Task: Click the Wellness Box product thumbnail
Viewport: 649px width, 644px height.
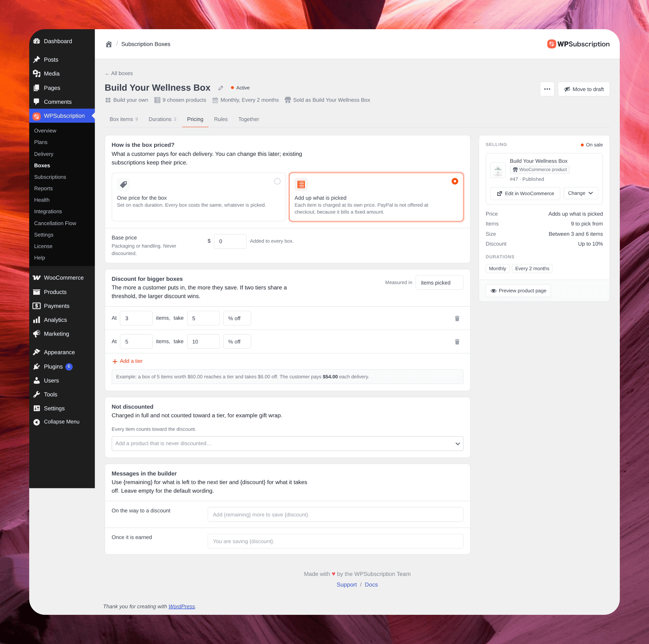Action: [x=498, y=170]
